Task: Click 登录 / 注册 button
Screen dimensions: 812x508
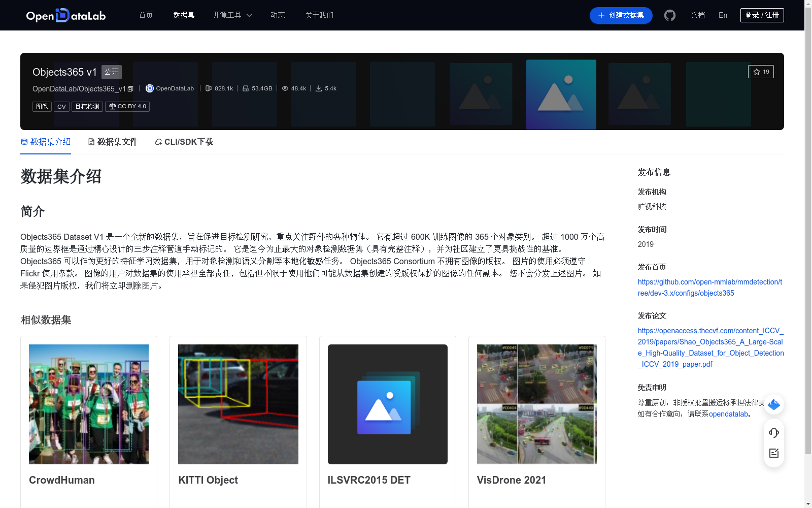Action: pos(762,15)
